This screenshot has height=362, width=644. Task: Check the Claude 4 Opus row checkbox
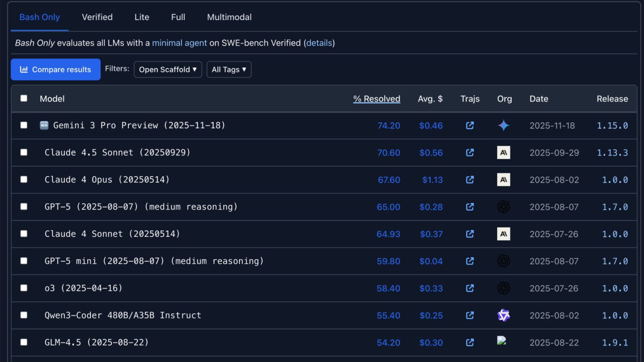(x=24, y=179)
